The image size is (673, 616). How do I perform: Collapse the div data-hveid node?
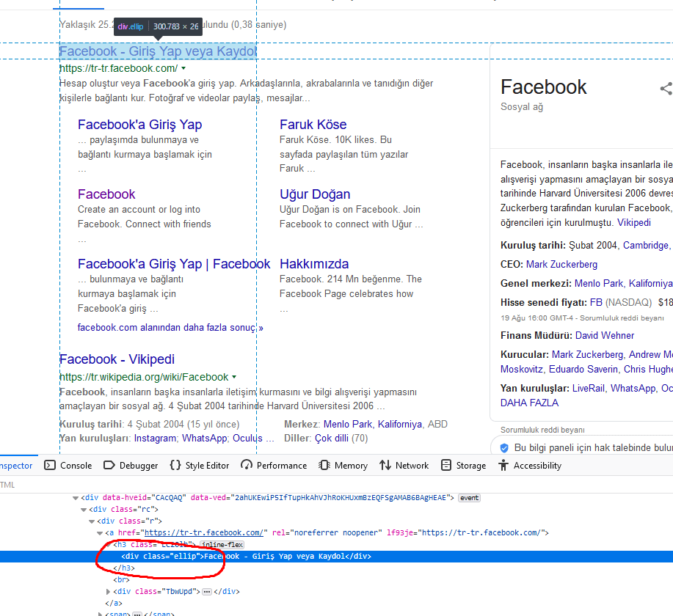coord(76,498)
